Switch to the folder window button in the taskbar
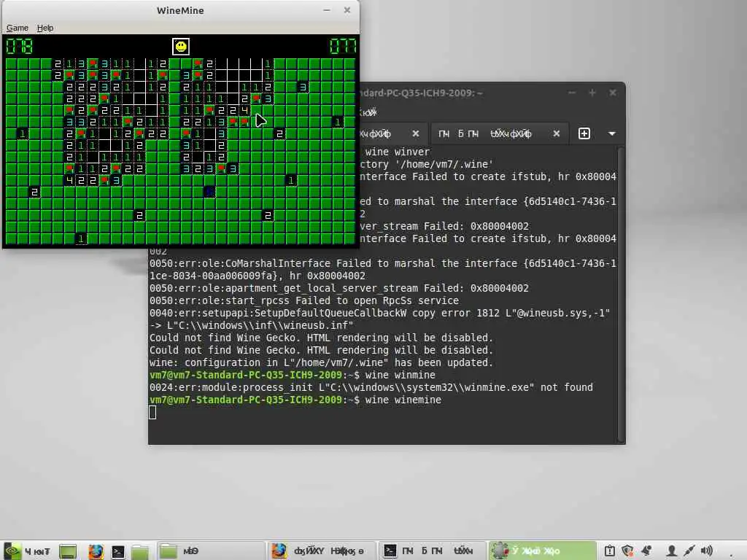The image size is (747, 560). [x=209, y=551]
